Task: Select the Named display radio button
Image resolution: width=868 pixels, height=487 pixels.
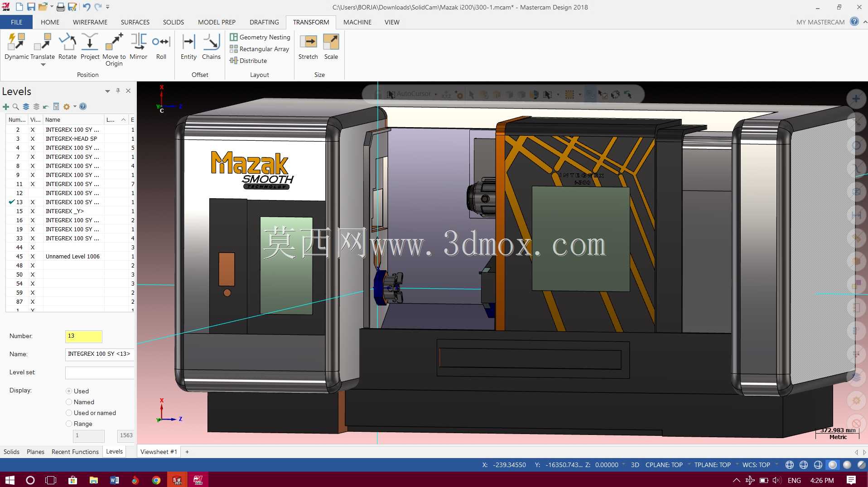Action: tap(69, 402)
